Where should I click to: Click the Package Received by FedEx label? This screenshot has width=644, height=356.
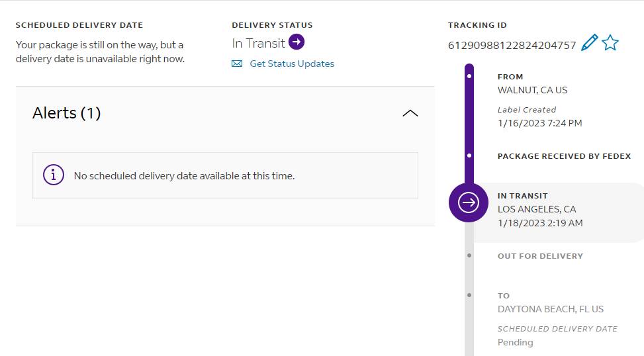(564, 156)
